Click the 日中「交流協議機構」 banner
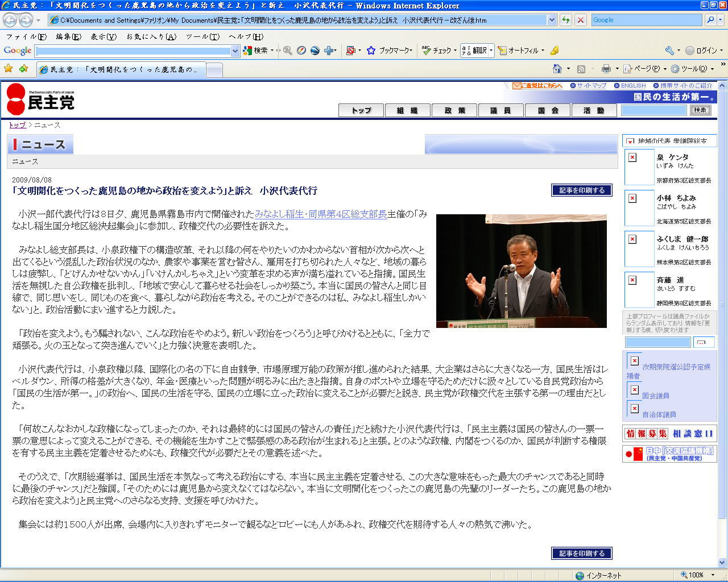Image resolution: width=728 pixels, height=582 pixels. [669, 454]
